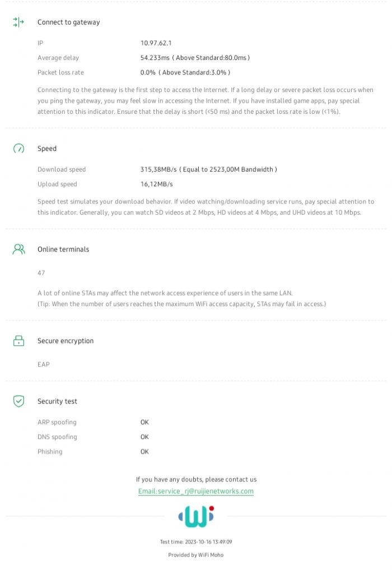Click the ARP spoofing OK status

(144, 422)
